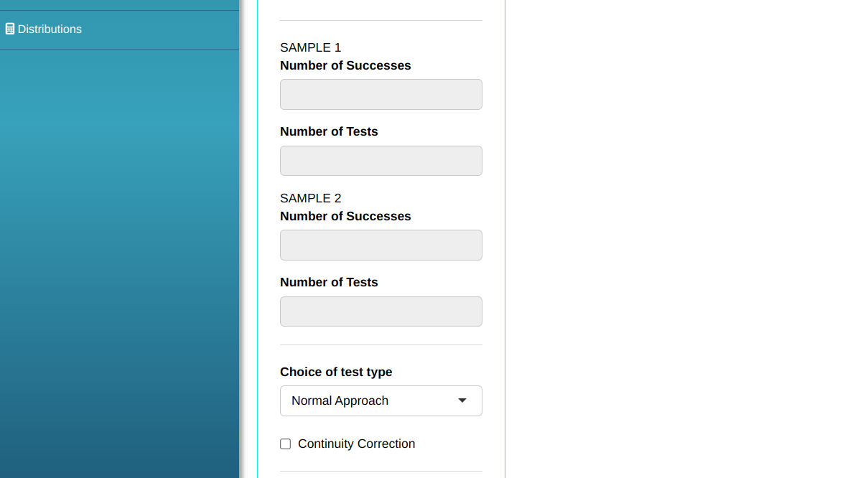
Task: Click Number of Successes label under SAMPLE 2
Action: (345, 217)
